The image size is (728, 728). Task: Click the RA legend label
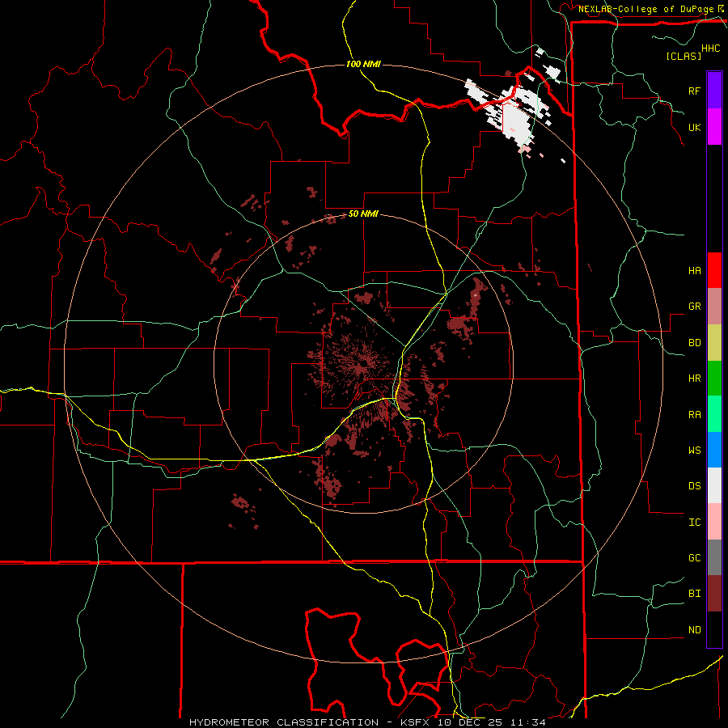point(695,414)
